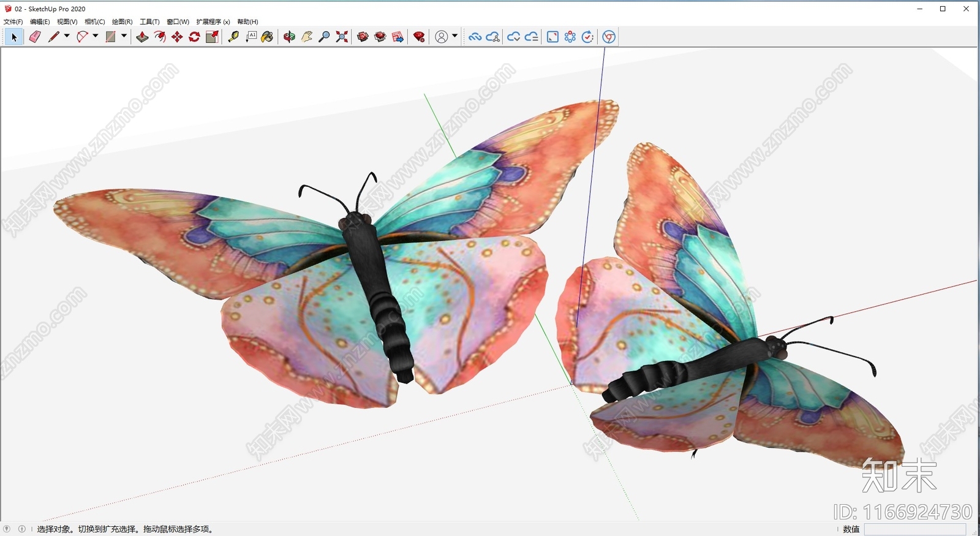Image resolution: width=980 pixels, height=536 pixels.
Task: Select the arrow Select tool
Action: [14, 37]
